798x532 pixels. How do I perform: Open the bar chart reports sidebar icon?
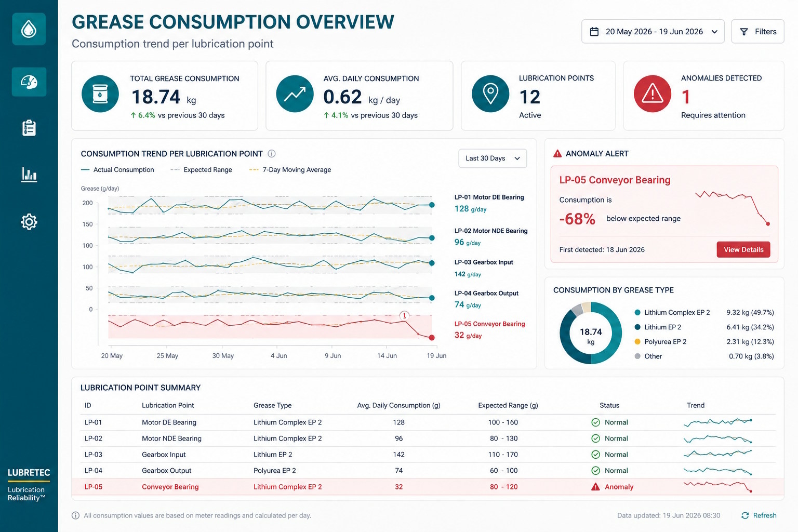29,174
